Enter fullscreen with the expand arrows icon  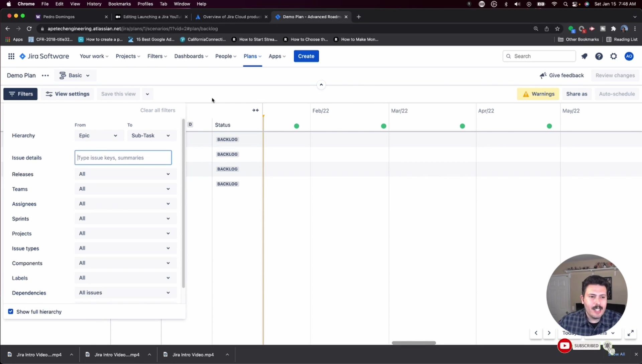pos(631,333)
